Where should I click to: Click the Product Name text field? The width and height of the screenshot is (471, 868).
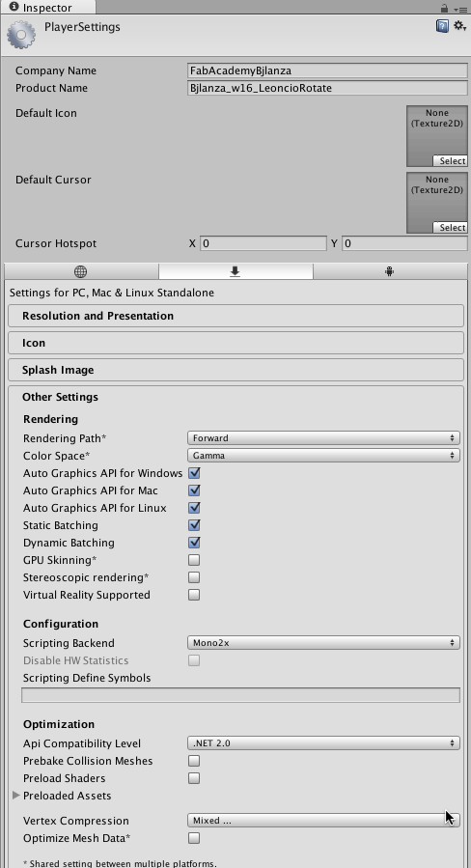tap(328, 88)
